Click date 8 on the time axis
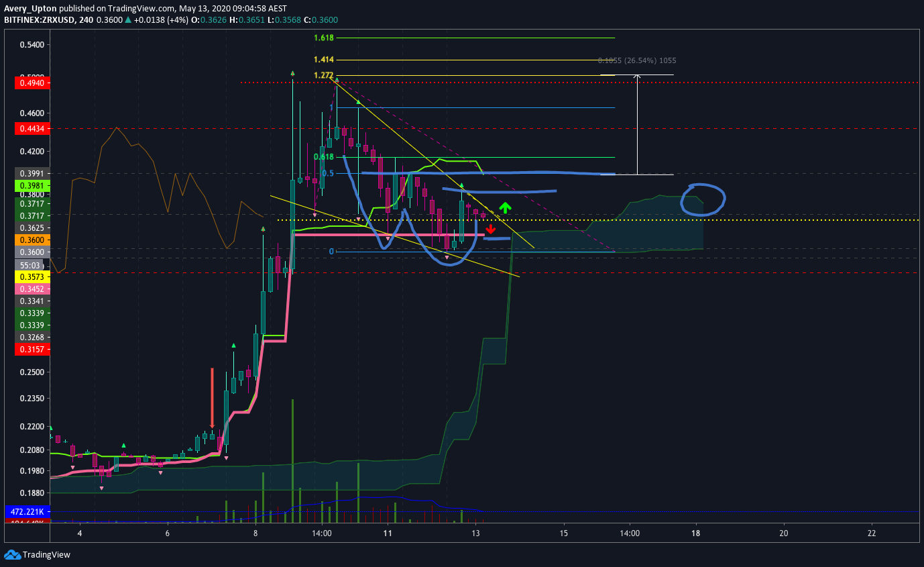The height and width of the screenshot is (567, 924). (x=255, y=533)
